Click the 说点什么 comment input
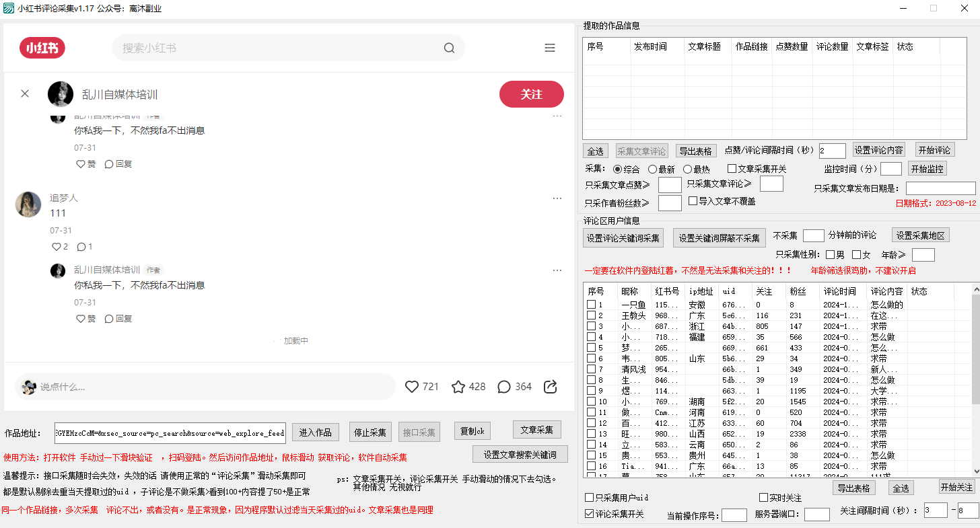 click(x=205, y=387)
